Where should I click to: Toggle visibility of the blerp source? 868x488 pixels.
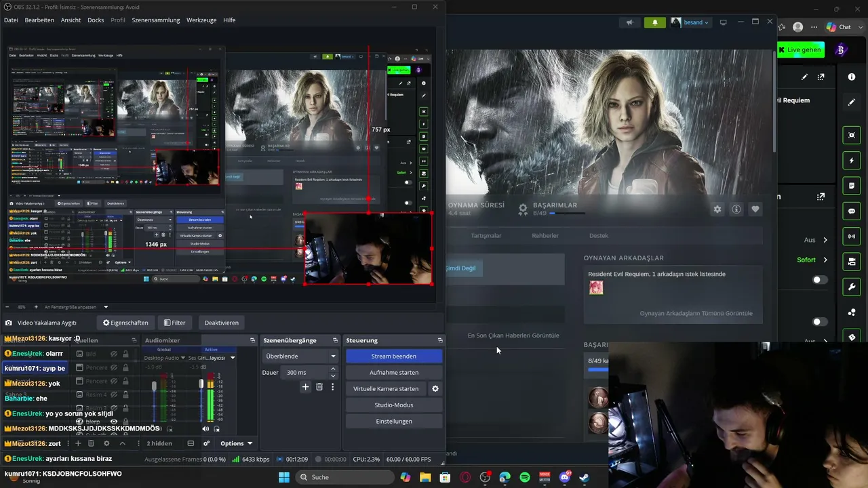114,422
